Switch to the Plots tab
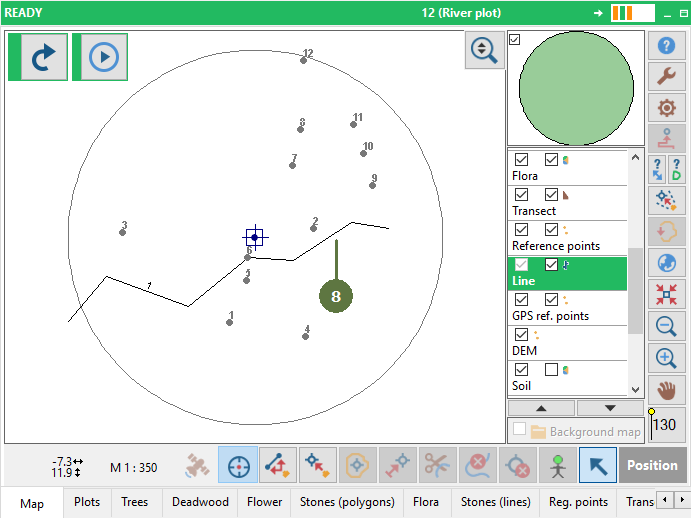 coord(87,502)
